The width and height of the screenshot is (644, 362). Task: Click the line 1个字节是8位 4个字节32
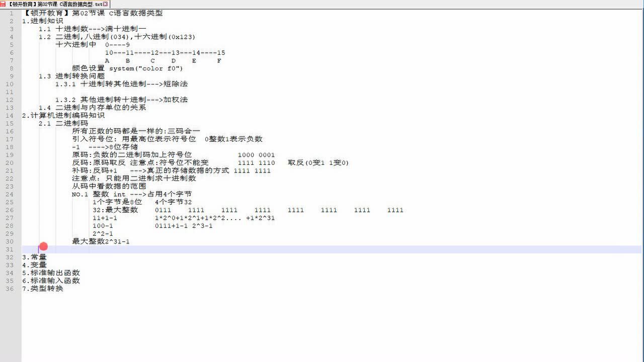coord(142,202)
